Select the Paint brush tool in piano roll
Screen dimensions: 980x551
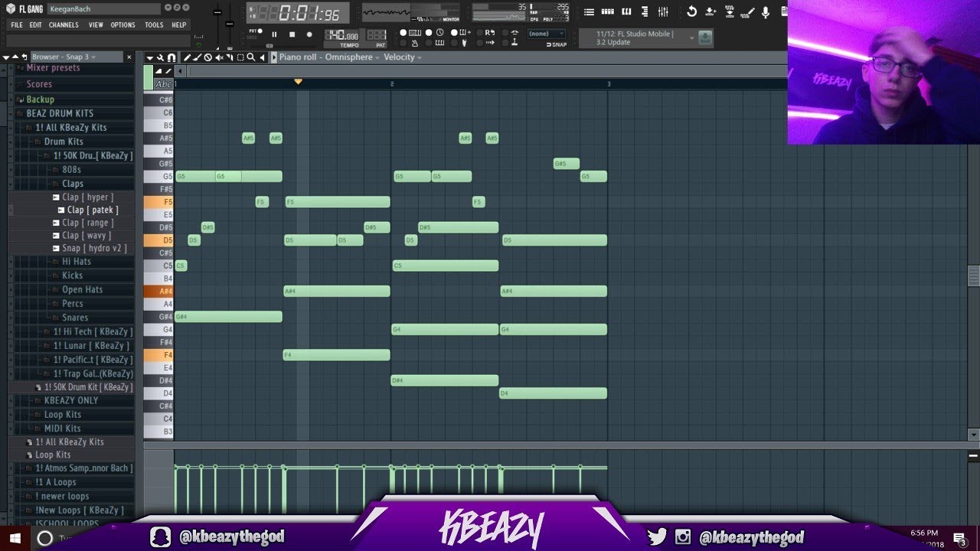[198, 57]
